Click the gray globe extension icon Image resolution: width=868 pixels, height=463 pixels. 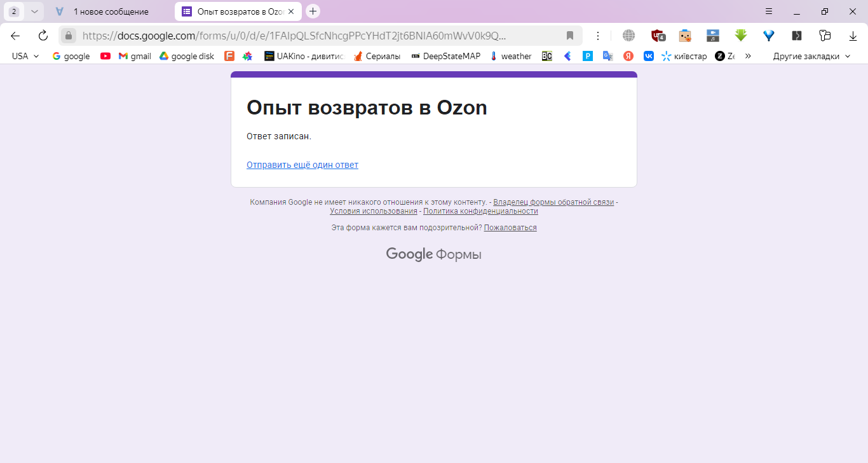[628, 36]
